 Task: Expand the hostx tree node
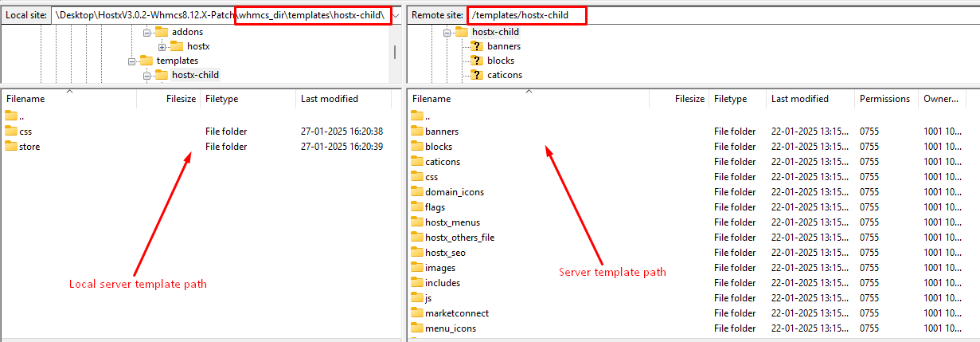(162, 46)
